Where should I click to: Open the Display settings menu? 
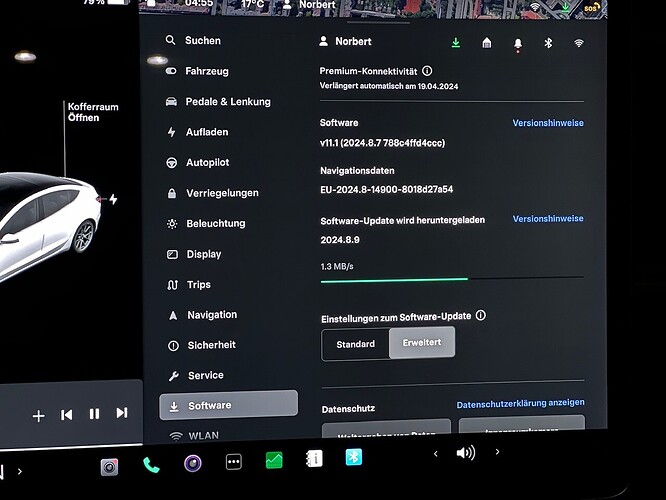(194, 254)
